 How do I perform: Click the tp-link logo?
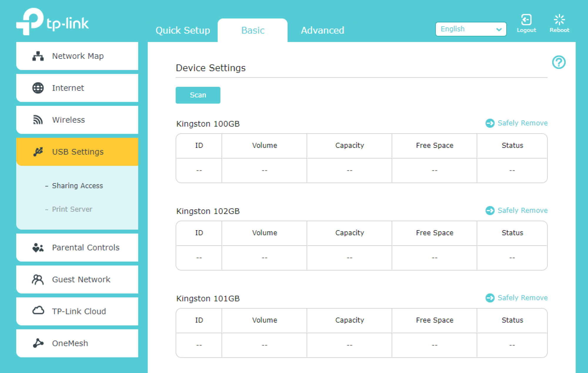click(52, 21)
